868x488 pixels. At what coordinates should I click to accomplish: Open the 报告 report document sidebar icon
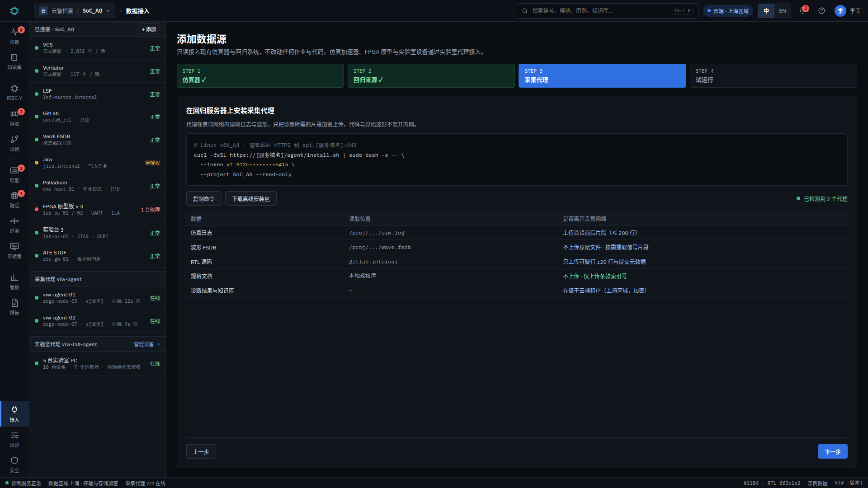14,307
